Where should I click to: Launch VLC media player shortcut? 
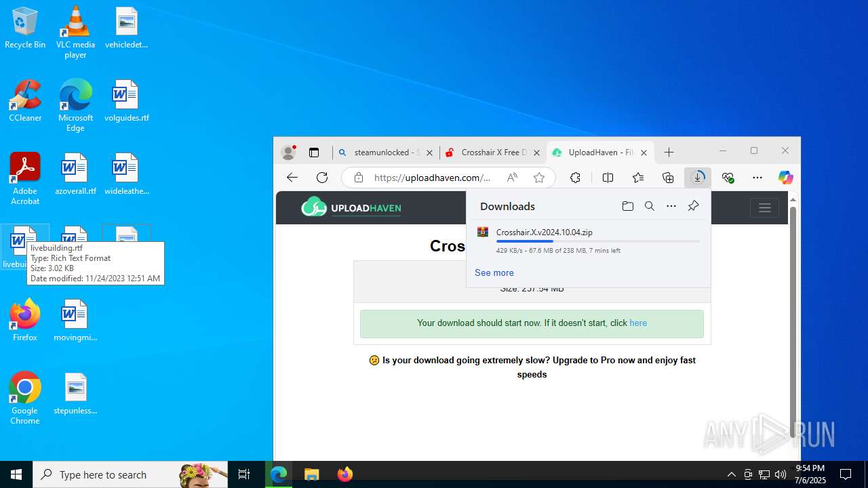(75, 33)
